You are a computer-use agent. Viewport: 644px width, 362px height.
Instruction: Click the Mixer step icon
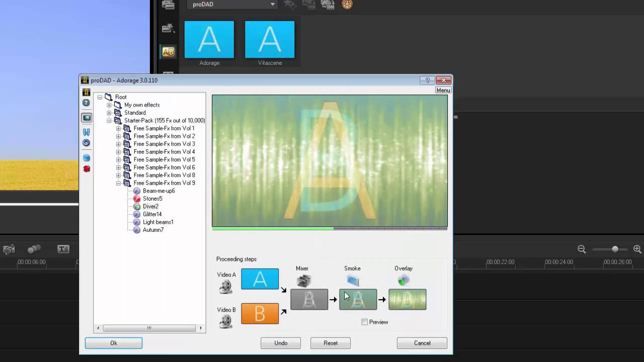point(303,281)
